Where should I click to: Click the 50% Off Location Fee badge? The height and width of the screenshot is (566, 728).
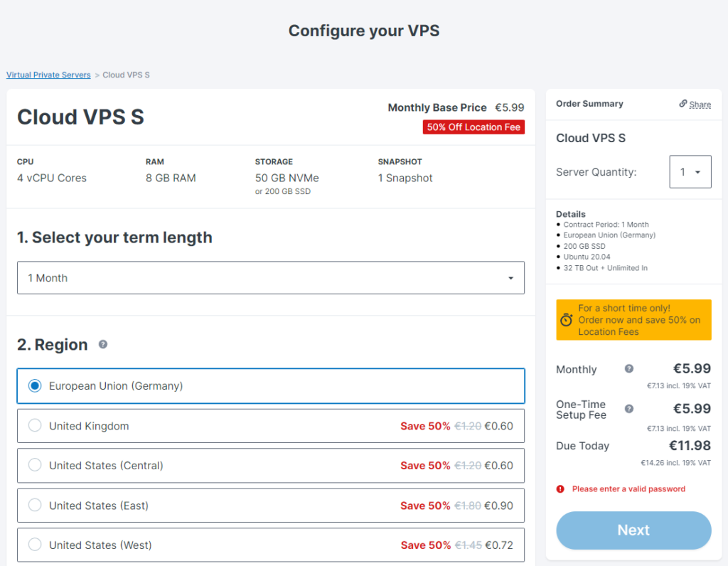point(473,127)
